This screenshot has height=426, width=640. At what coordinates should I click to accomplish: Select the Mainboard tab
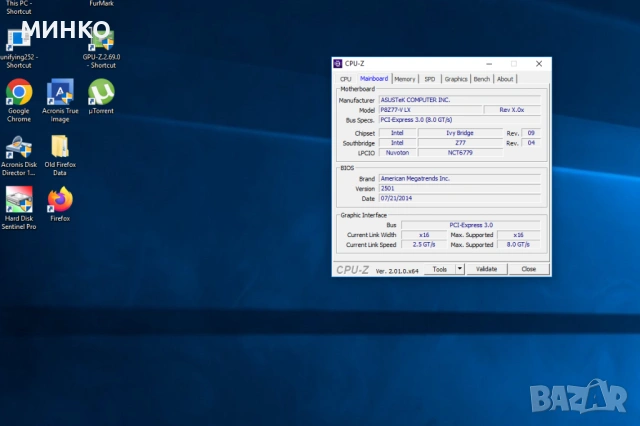[x=374, y=79]
